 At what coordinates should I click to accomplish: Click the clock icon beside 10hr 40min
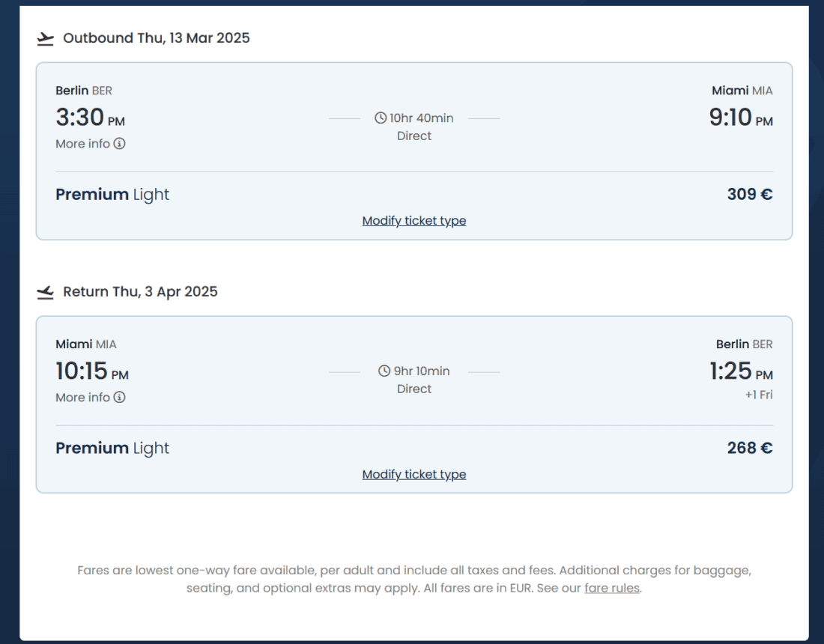click(381, 118)
